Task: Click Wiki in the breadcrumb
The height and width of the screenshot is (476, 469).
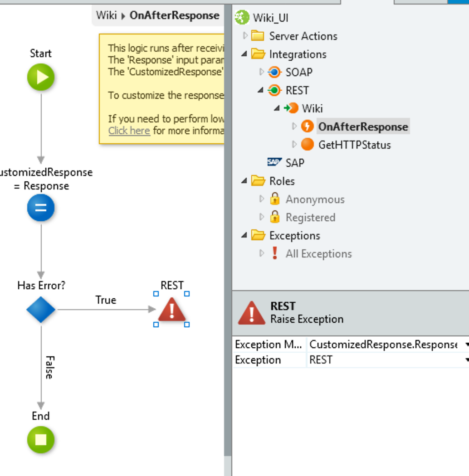Action: 106,15
